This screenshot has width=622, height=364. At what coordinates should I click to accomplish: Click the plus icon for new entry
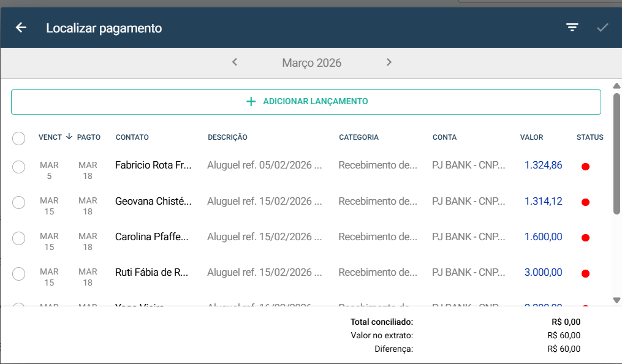coord(251,102)
